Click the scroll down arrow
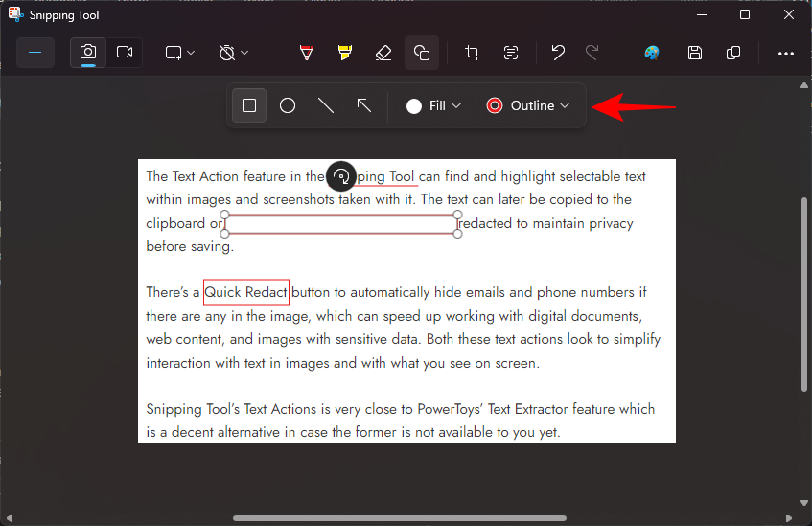812x526 pixels. 803,503
